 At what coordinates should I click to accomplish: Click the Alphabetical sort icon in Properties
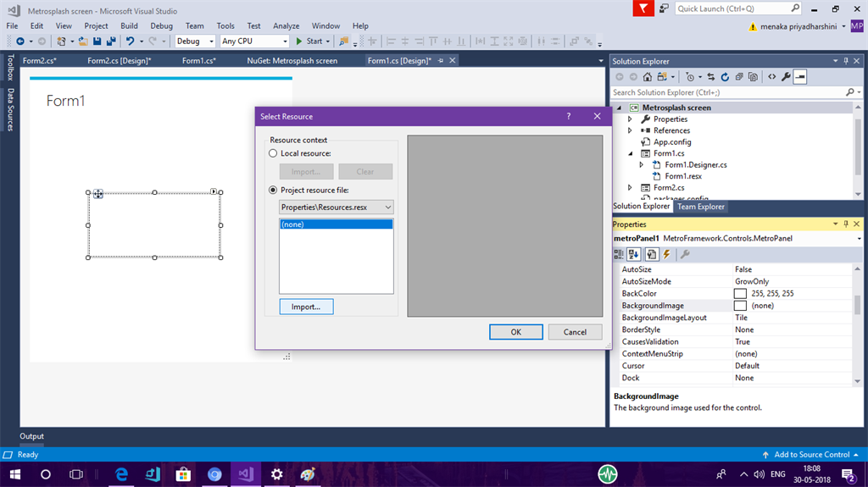tap(634, 255)
